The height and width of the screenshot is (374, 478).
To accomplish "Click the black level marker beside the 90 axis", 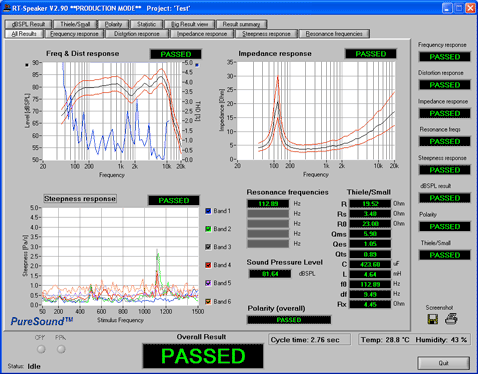I will click(x=27, y=65).
